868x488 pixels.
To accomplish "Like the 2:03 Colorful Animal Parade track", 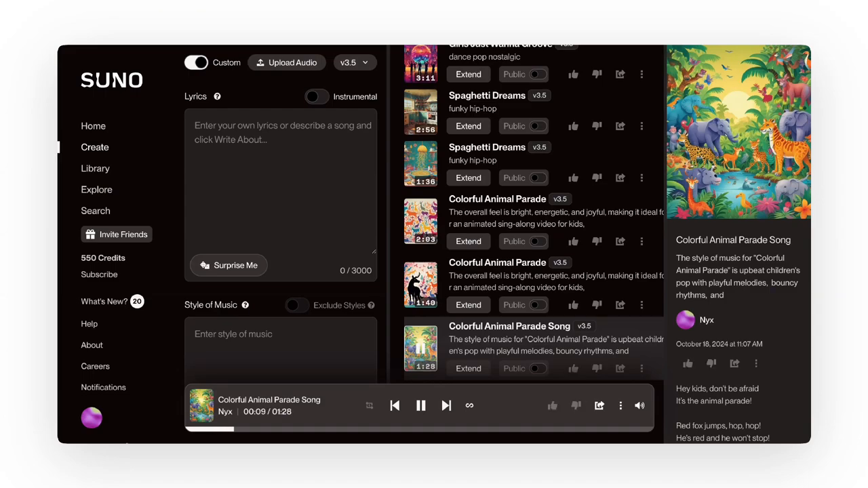I will [573, 241].
